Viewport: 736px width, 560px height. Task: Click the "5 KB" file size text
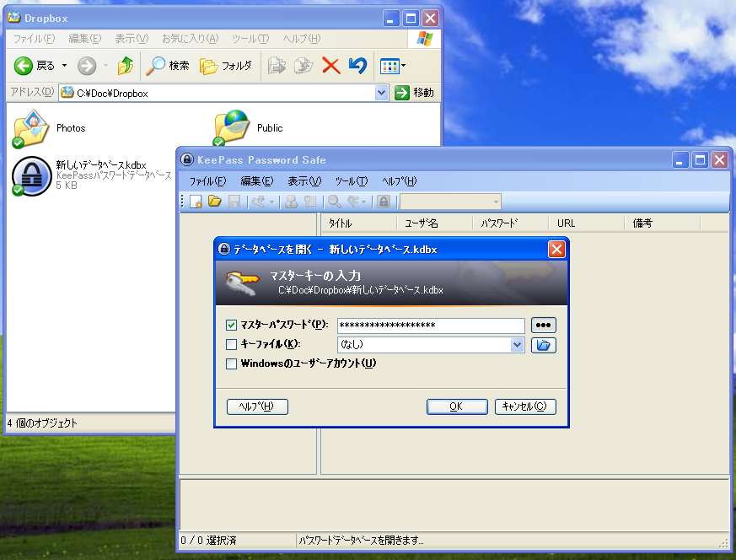[x=67, y=186]
